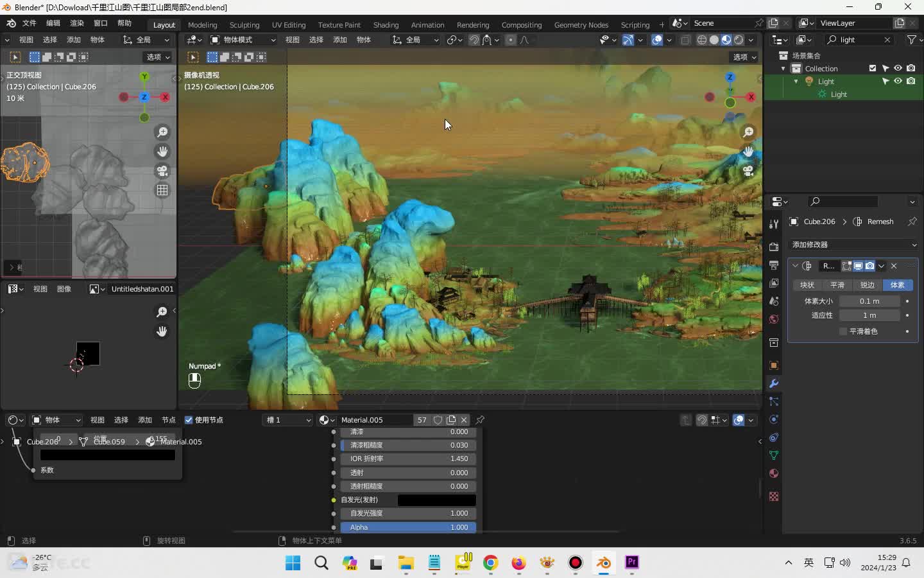Open the 文件 menu
Viewport: 924px width, 578px height.
[x=30, y=23]
